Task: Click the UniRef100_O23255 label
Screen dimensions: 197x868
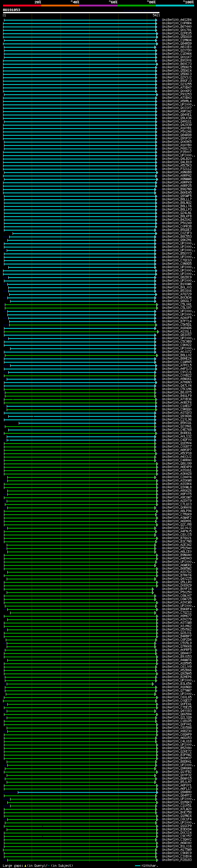Action: [176, 84]
